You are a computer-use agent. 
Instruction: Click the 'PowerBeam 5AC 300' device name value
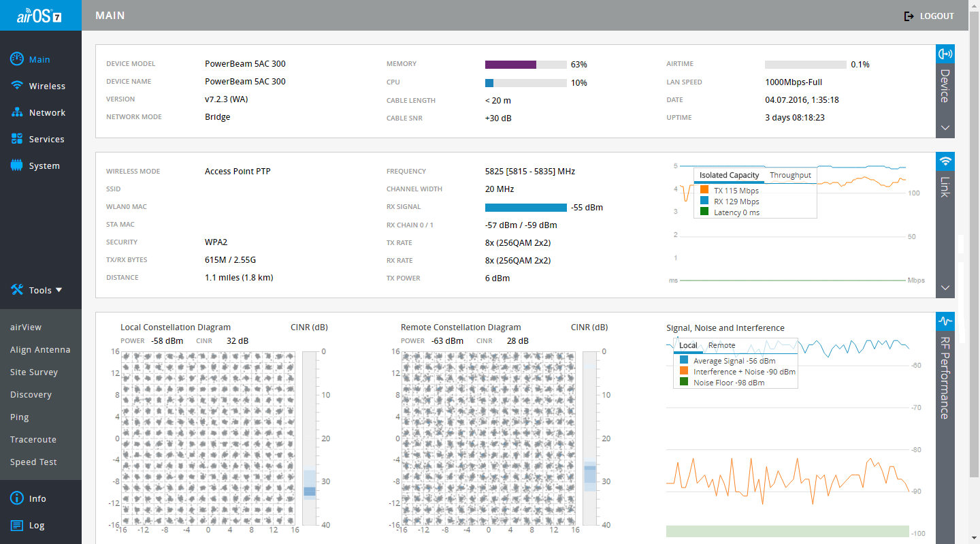(x=245, y=82)
